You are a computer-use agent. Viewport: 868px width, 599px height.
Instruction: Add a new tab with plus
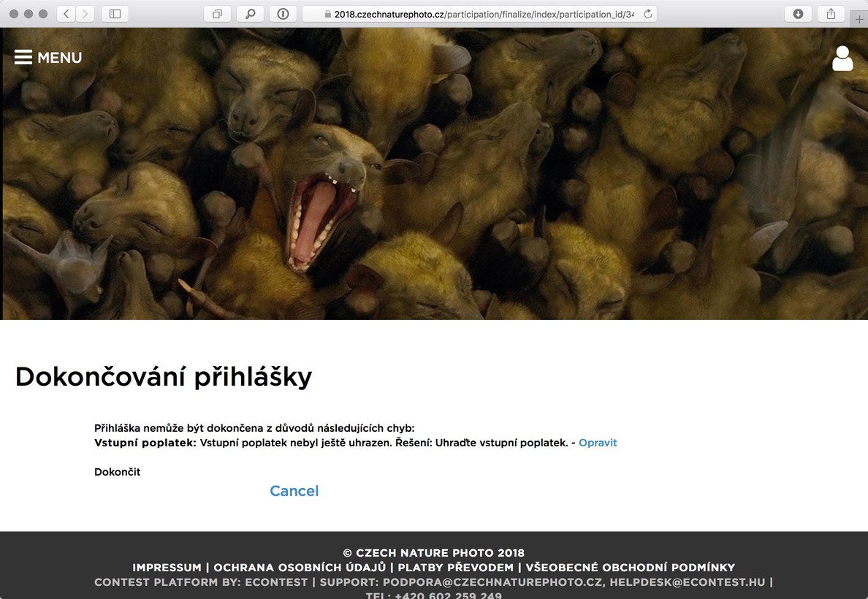pos(859,20)
